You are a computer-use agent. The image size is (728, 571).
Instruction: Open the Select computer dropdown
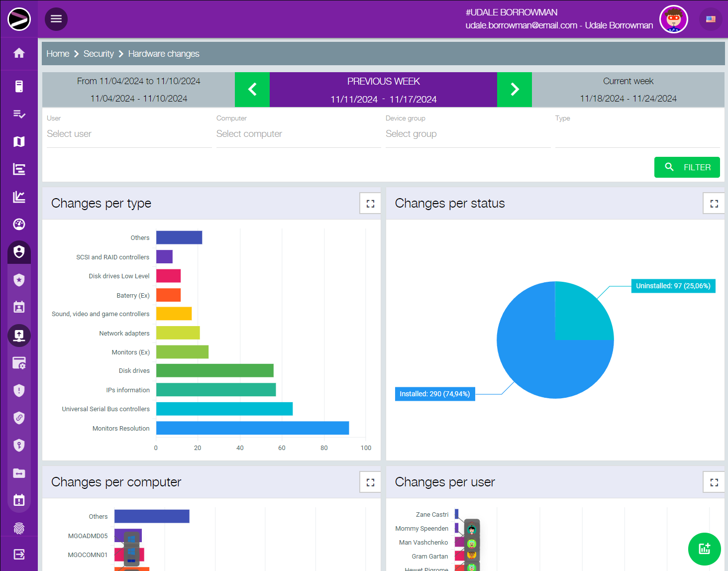click(x=298, y=134)
